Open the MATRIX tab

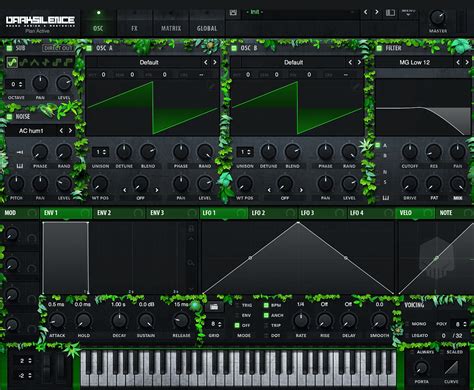point(171,29)
